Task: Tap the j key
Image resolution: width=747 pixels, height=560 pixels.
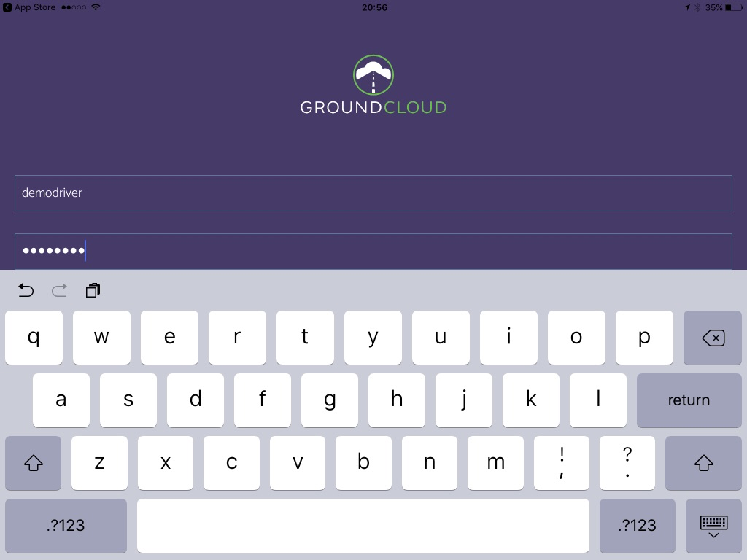Action: [464, 400]
